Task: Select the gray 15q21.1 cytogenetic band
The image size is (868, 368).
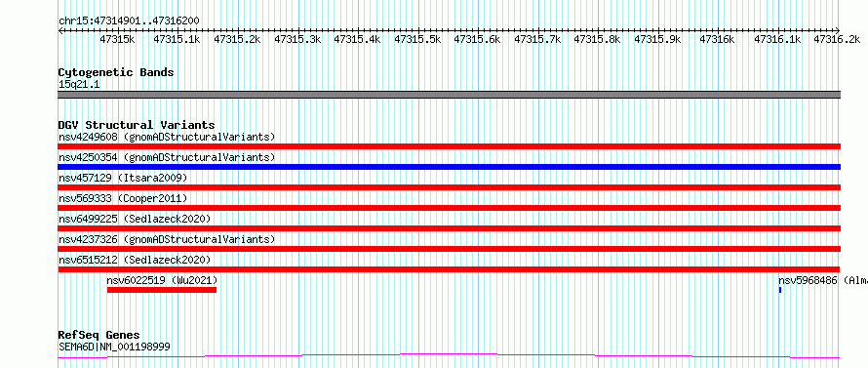Action: 450,95
